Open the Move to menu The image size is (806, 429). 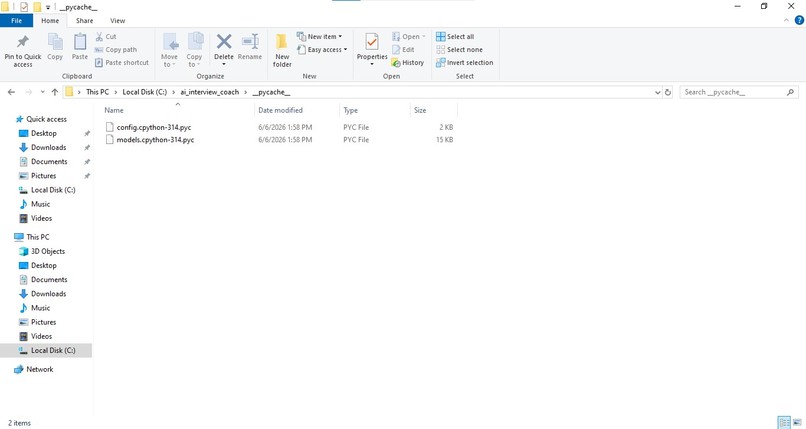[169, 50]
